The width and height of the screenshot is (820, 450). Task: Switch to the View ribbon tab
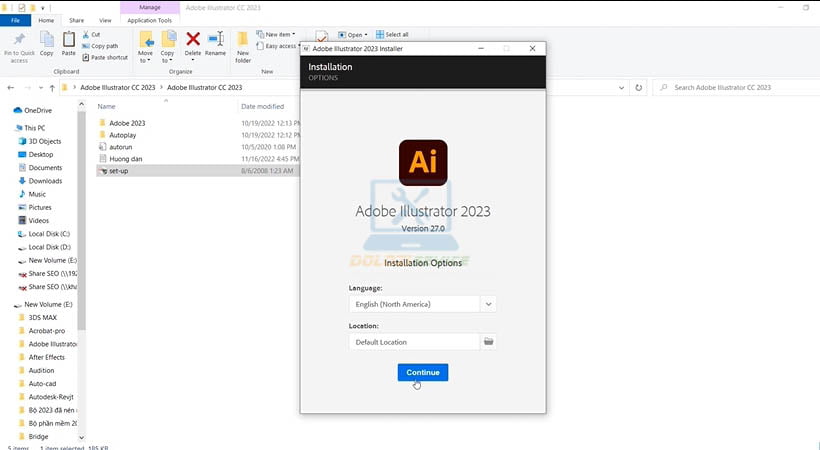tap(103, 19)
